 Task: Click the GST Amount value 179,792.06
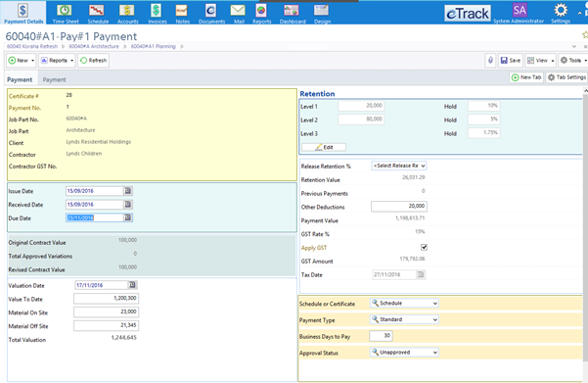[x=412, y=259]
